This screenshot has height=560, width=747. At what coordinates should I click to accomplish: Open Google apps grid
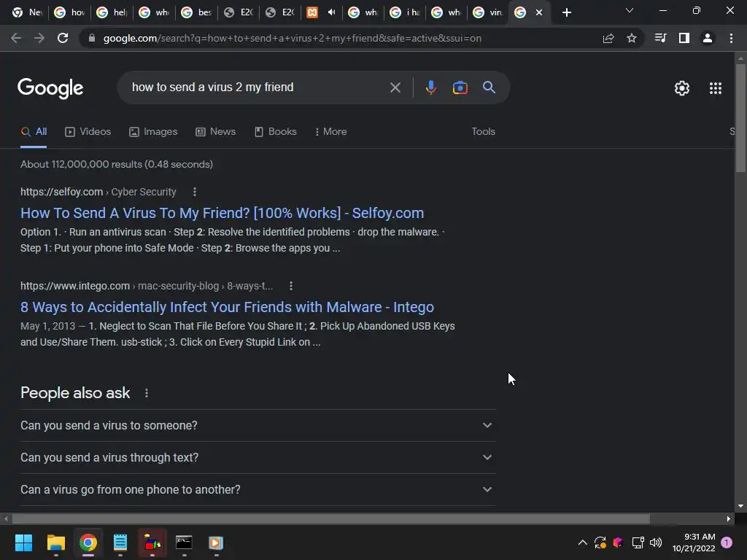click(716, 88)
